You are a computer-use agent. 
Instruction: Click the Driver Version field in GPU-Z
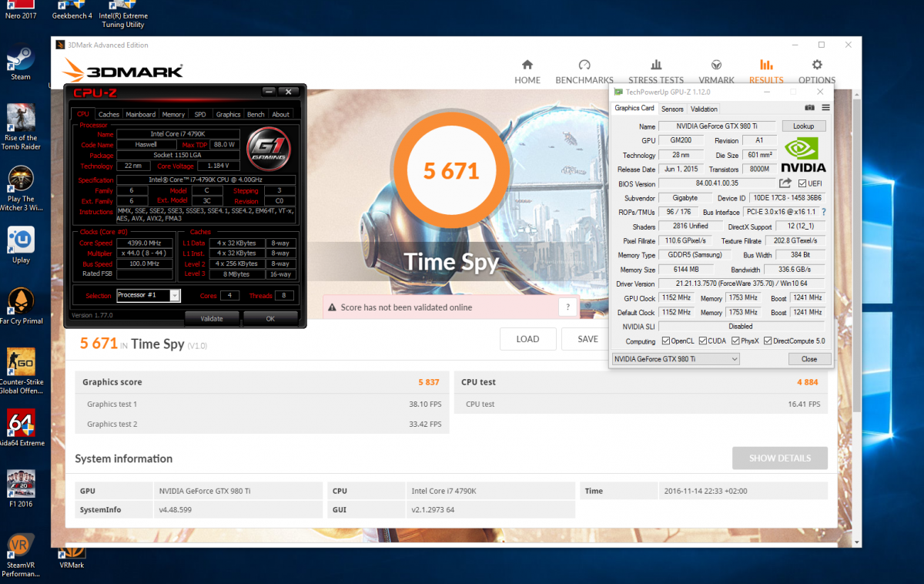pos(742,284)
